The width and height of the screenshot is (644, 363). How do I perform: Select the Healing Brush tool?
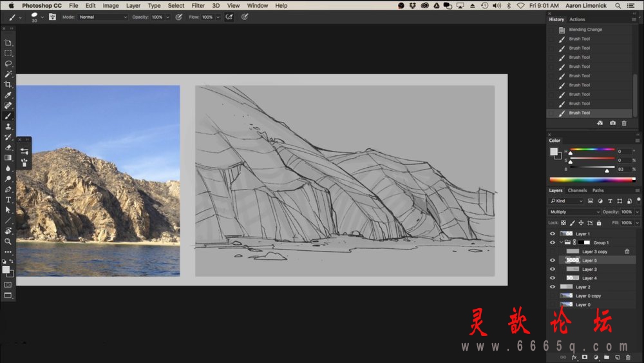coord(8,105)
